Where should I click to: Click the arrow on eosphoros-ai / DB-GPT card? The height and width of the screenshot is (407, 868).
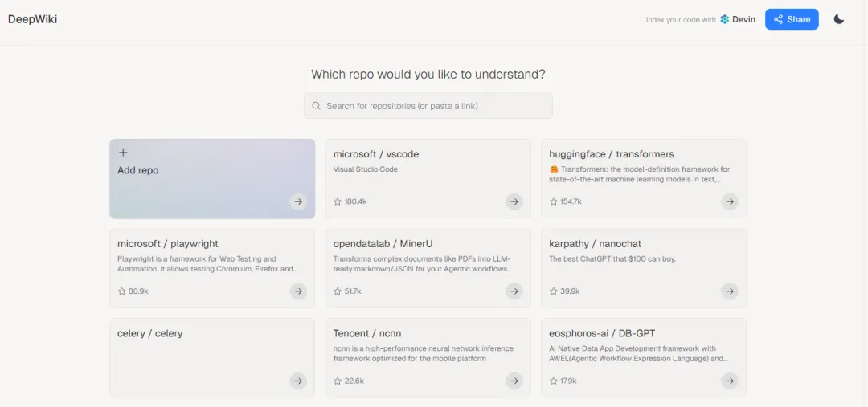729,381
